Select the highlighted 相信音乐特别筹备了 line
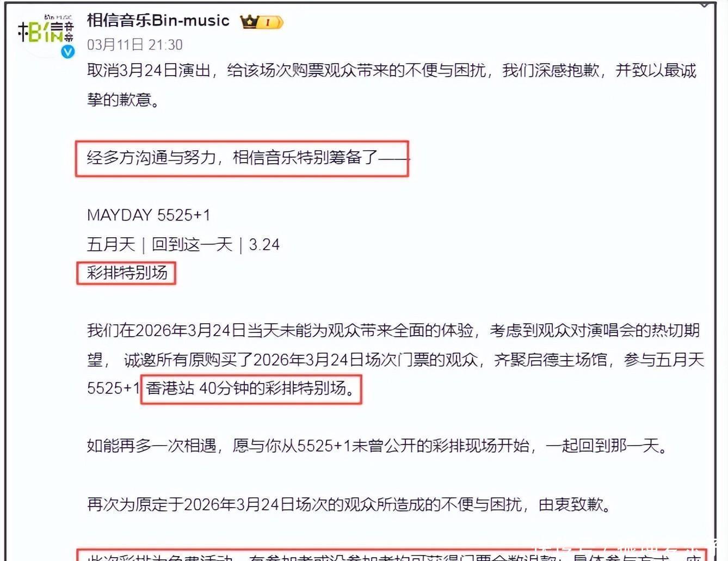728x561 pixels. [242, 158]
